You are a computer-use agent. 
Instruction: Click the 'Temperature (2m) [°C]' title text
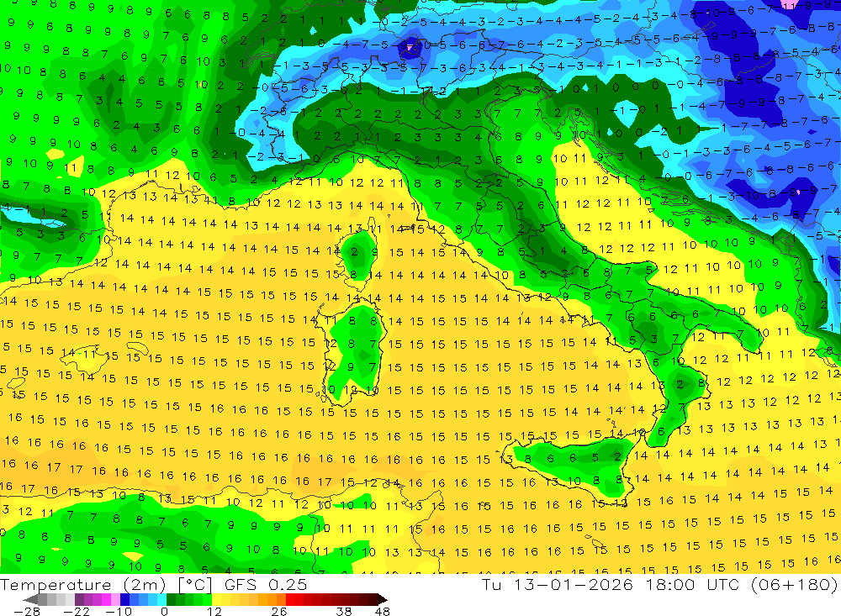click(x=106, y=584)
